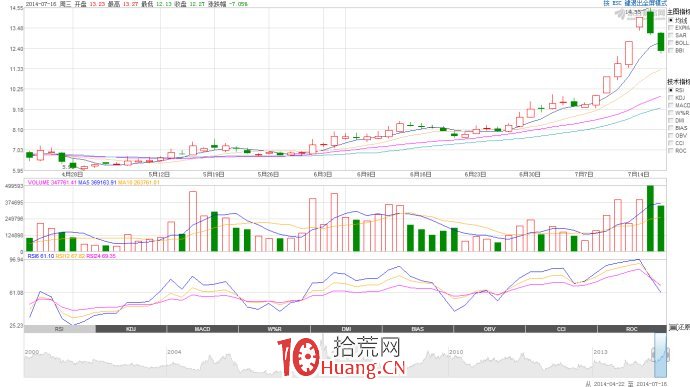Viewport: 690px width, 387px height.
Task: Select the CCI radio in technical indicators
Action: pyautogui.click(x=671, y=143)
